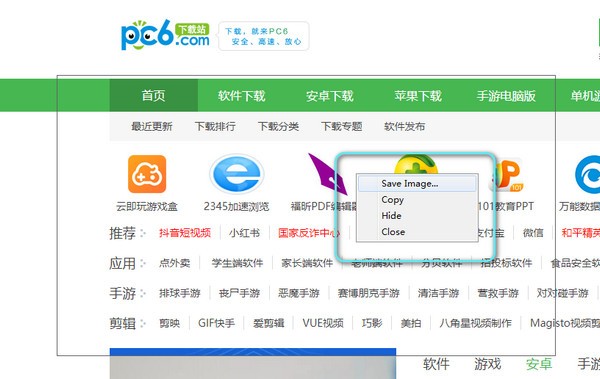Click the 八角星视频制作 link
600x379 pixels.
(x=475, y=323)
